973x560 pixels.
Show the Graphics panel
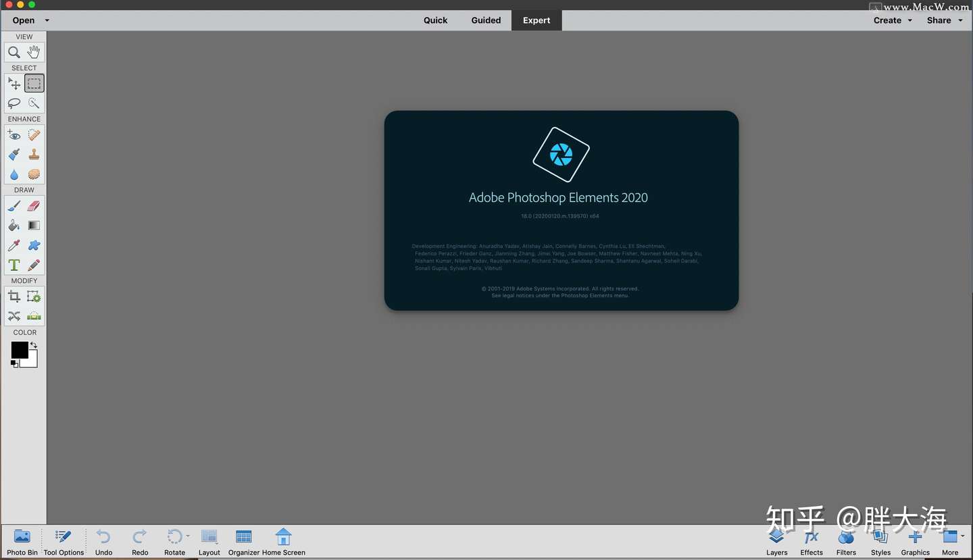tap(916, 542)
